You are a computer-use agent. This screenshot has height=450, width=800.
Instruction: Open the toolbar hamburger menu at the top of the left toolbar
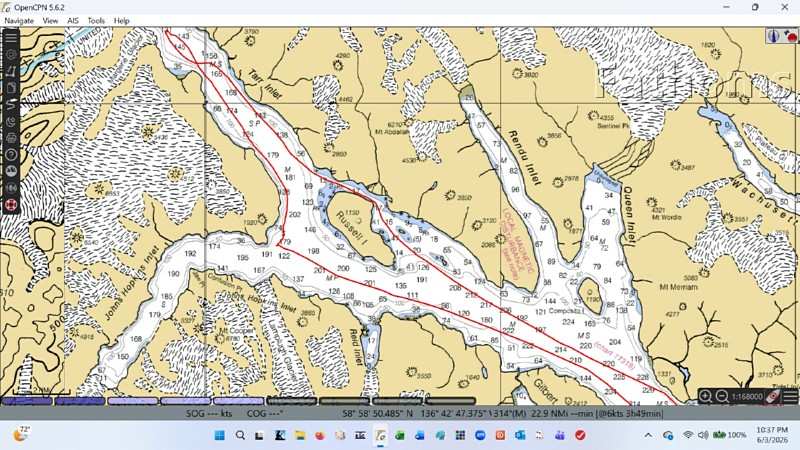coord(11,37)
